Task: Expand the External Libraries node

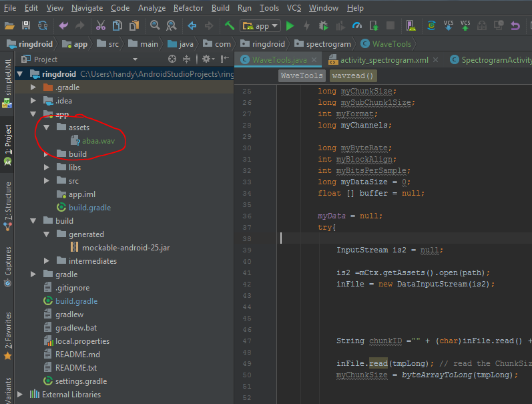Action: tap(20, 395)
